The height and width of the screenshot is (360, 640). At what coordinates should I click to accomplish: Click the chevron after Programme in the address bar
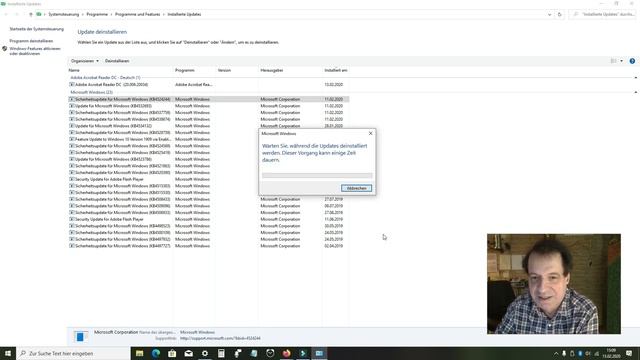pos(111,14)
